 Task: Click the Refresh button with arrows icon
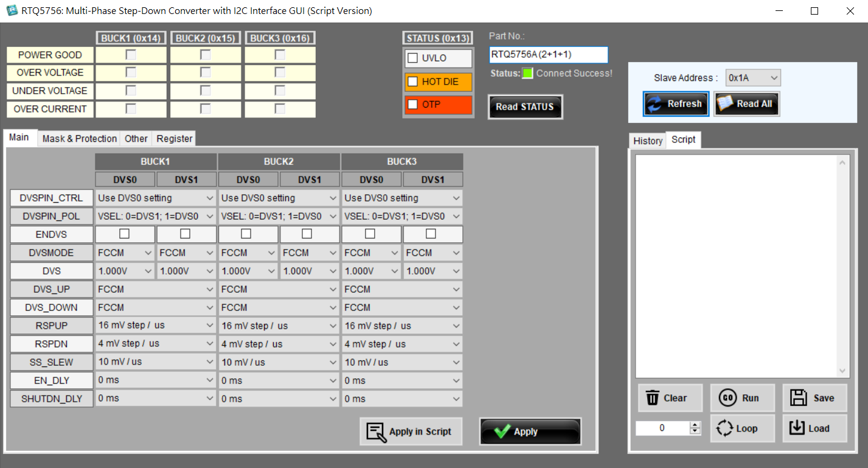coord(676,103)
